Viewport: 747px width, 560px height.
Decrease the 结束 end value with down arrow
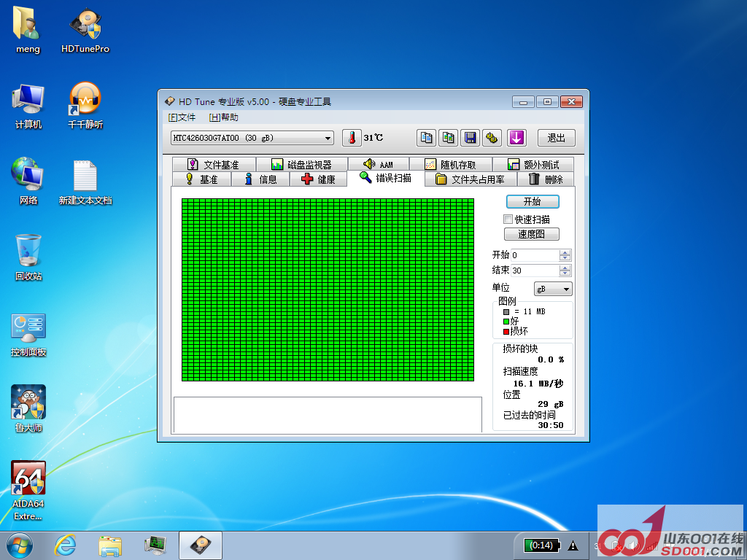point(565,273)
